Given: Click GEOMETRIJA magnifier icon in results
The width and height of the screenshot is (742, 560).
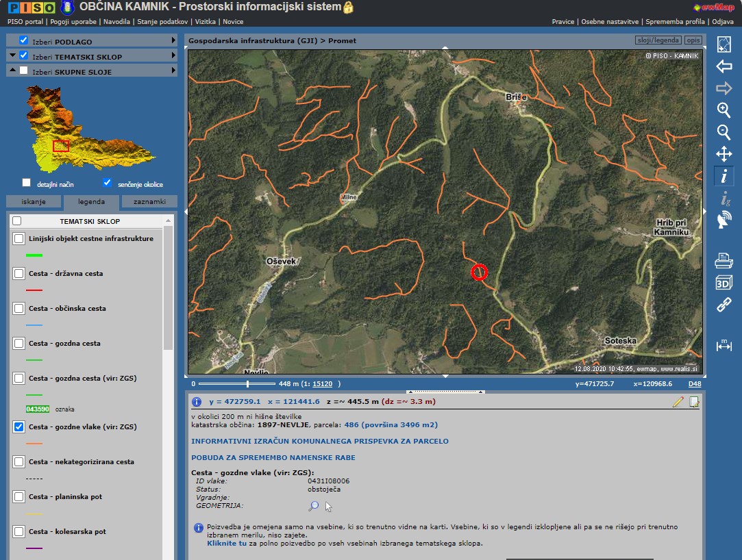Looking at the screenshot, I should coord(313,507).
